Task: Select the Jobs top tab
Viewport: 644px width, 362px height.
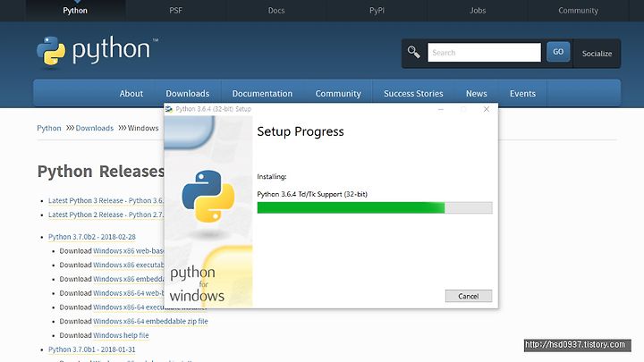Action: click(x=478, y=10)
